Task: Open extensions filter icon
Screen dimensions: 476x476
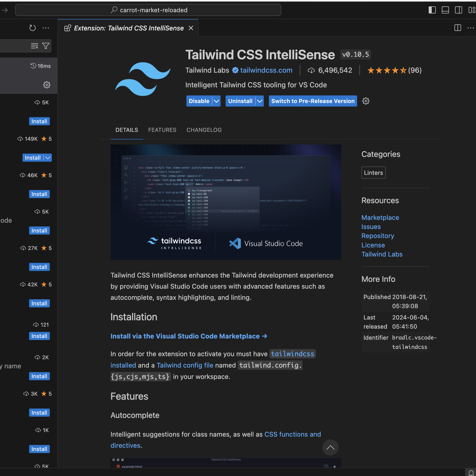Action: point(46,46)
